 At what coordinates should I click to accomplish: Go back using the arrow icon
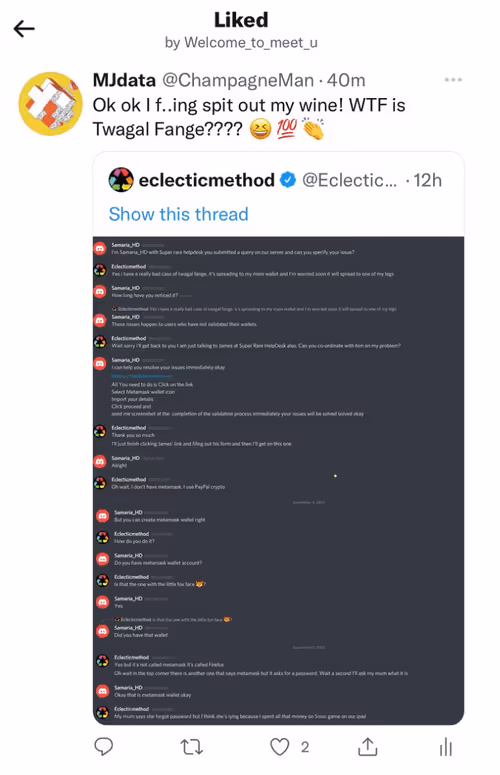coord(24,29)
